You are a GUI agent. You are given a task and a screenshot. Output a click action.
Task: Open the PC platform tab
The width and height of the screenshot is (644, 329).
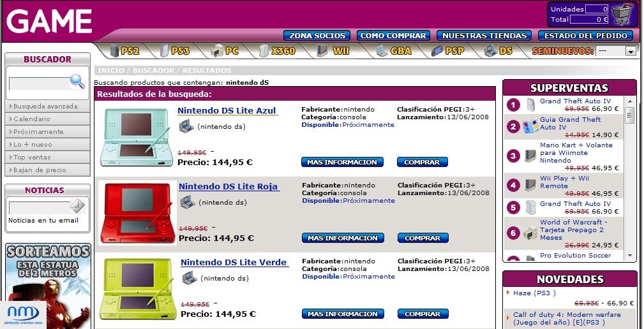pyautogui.click(x=224, y=51)
